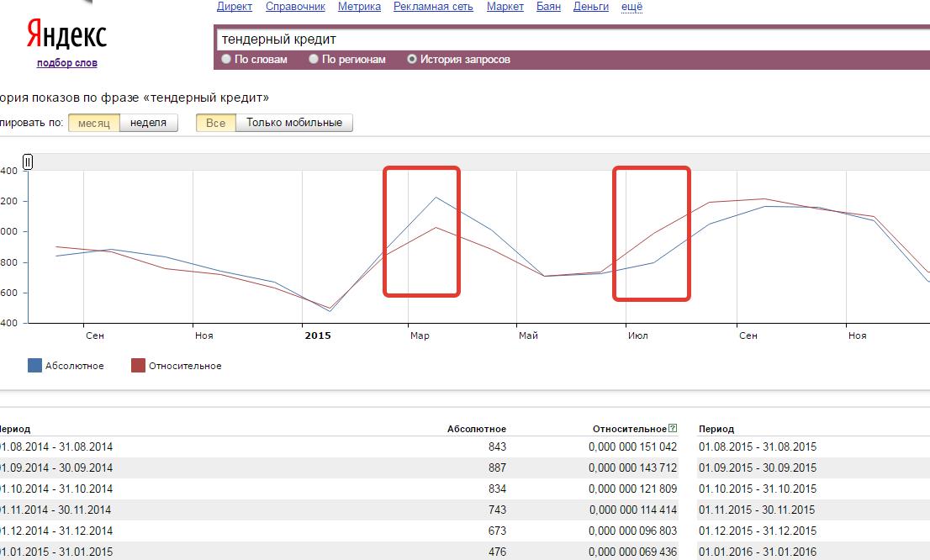The height and width of the screenshot is (560, 930).
Task: Show Только мобильные data
Action: (294, 123)
